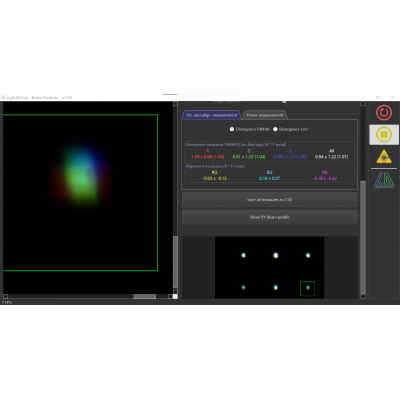This screenshot has width=400, height=400.
Task: Click small square handle at beam view bottom-left
Action: [x=5, y=296]
